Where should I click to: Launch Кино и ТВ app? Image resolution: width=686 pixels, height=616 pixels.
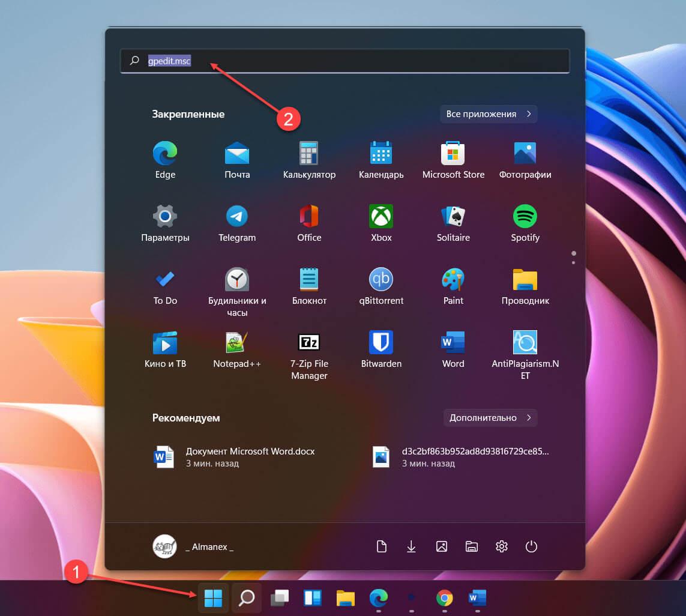point(165,349)
